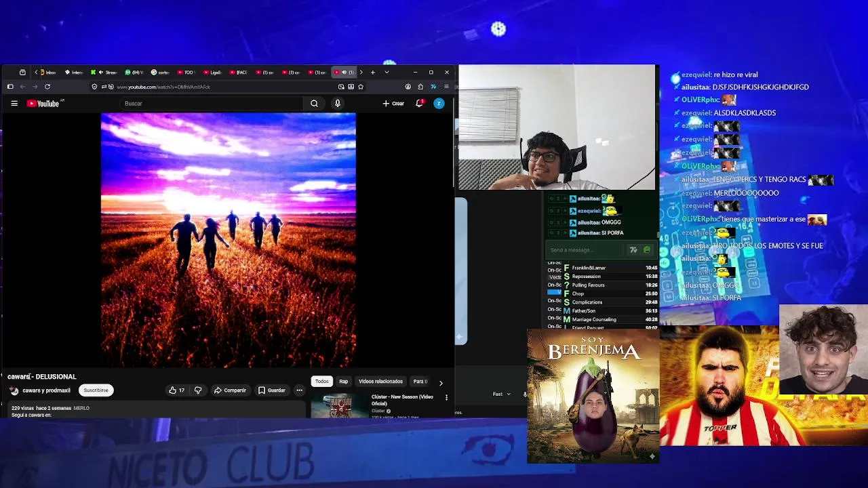Click the DELUSIONAL video player artwork
Viewport: 868px width, 488px height.
pyautogui.click(x=229, y=240)
